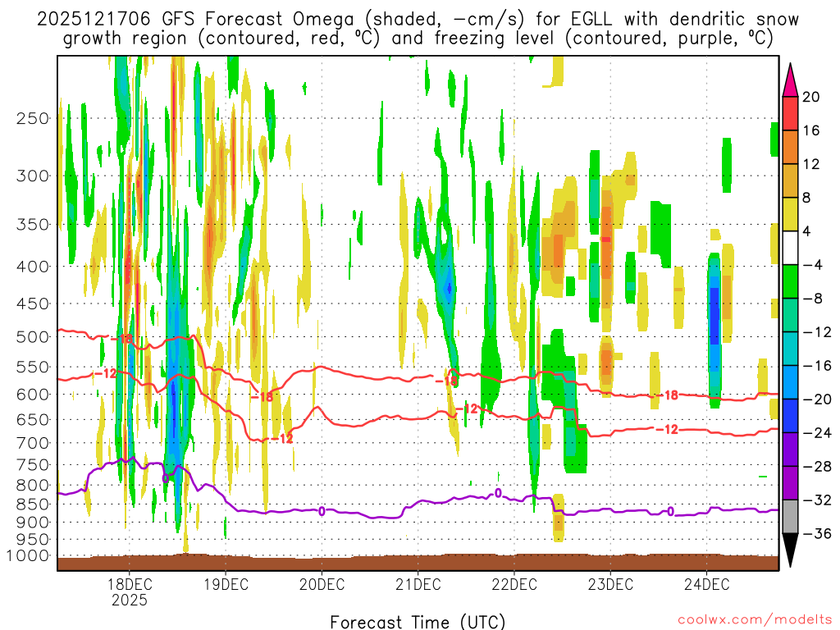Click the dark blue omega core near 24DEC
The width and height of the screenshot is (840, 630).
click(714, 316)
